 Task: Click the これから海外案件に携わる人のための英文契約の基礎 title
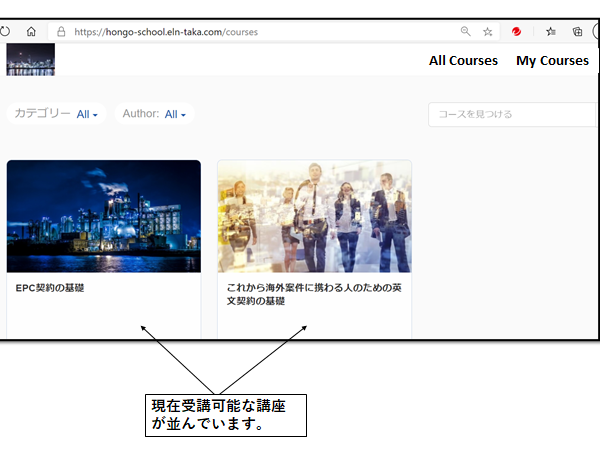(x=314, y=294)
